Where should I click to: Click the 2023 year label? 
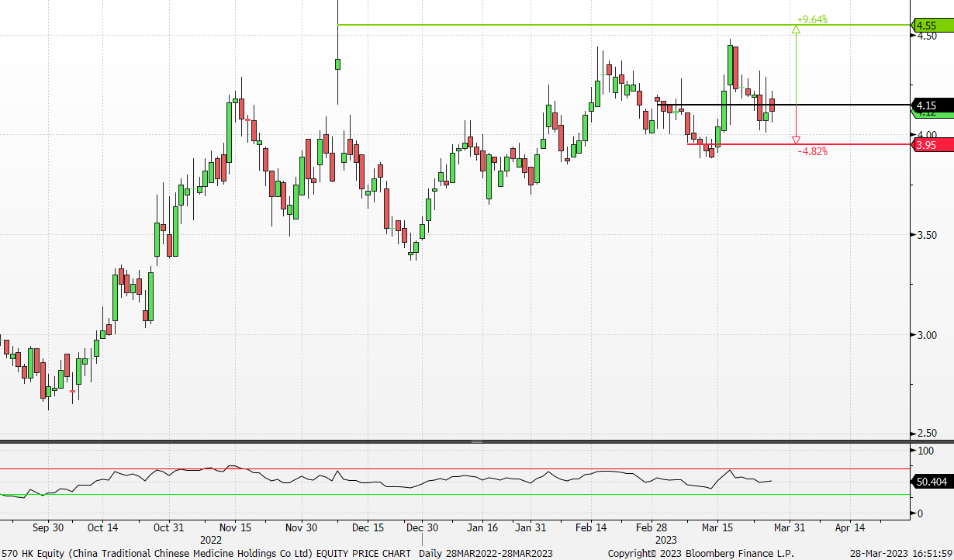pos(666,540)
